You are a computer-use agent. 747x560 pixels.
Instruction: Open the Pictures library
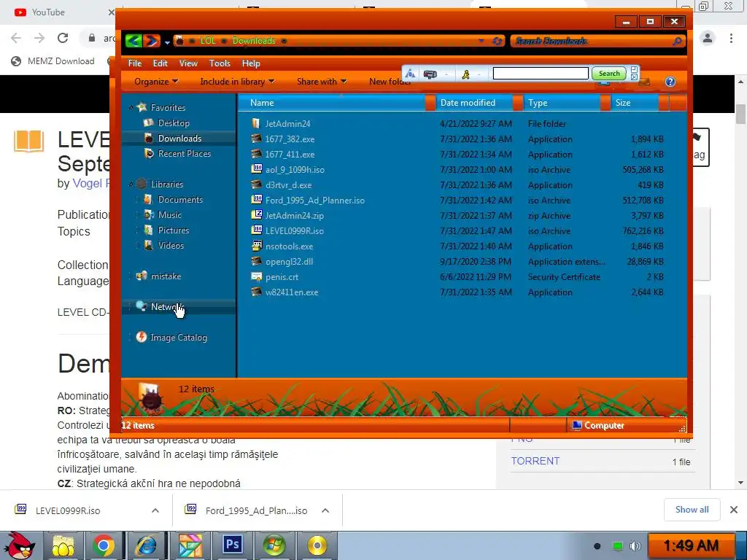(x=173, y=230)
